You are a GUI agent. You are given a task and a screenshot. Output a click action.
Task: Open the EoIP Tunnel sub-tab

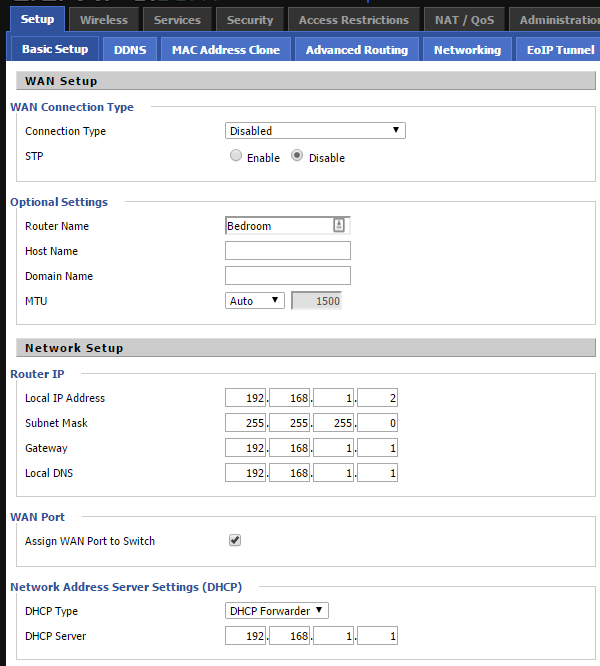click(560, 50)
